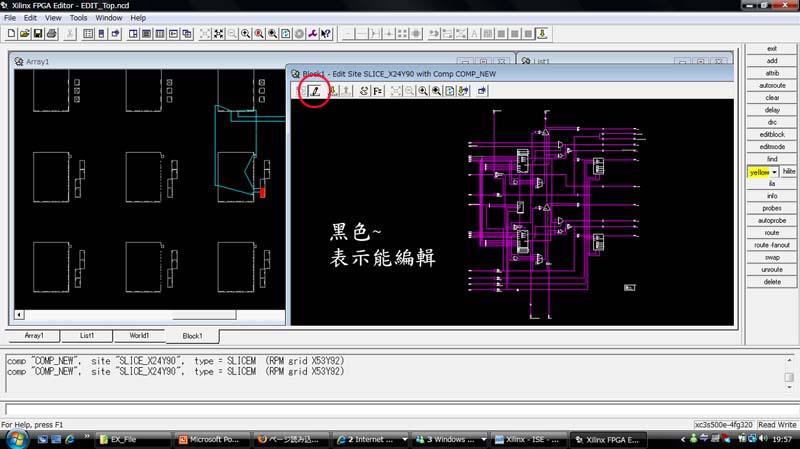Click the F= show equations icon
This screenshot has height=449, width=800.
pyautogui.click(x=378, y=91)
